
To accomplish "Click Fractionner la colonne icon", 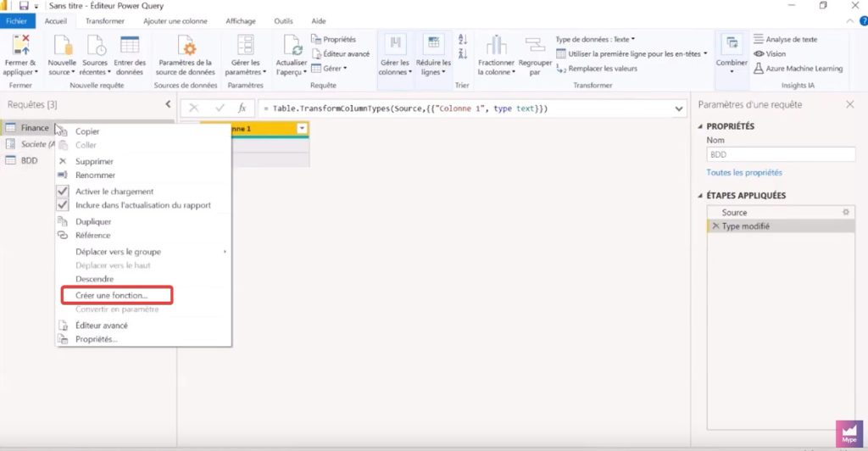I will [x=496, y=44].
